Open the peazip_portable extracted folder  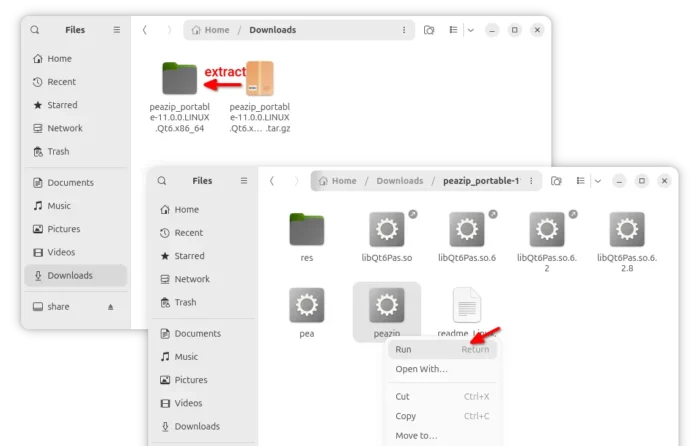click(180, 80)
